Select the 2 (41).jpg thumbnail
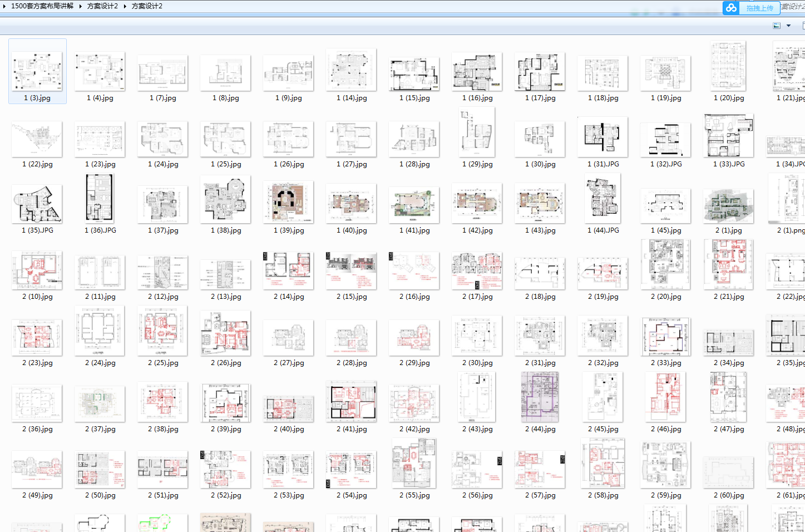 point(352,401)
